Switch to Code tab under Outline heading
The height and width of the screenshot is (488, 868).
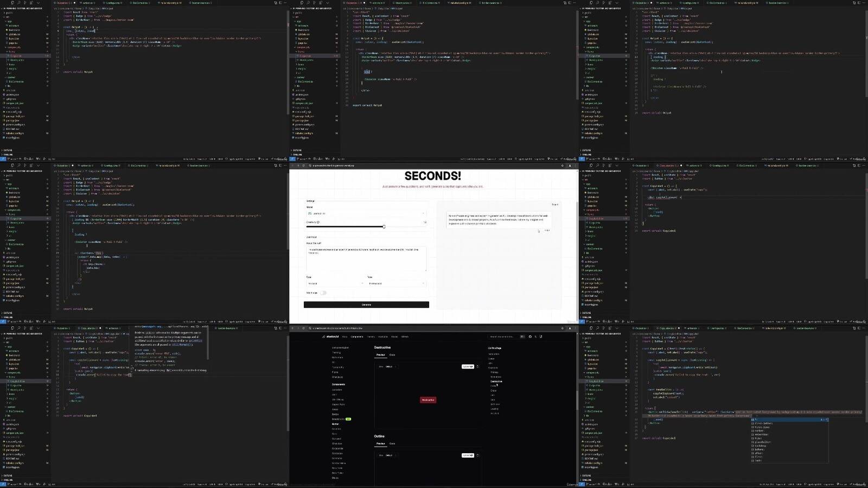392,443
